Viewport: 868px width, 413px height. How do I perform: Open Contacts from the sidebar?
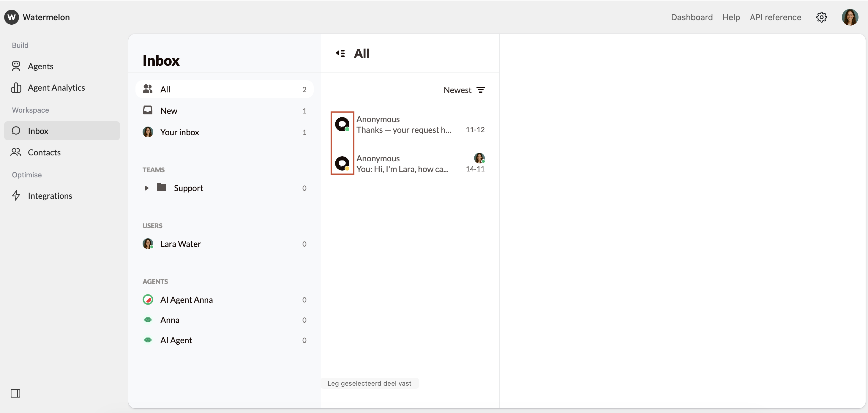tap(44, 152)
